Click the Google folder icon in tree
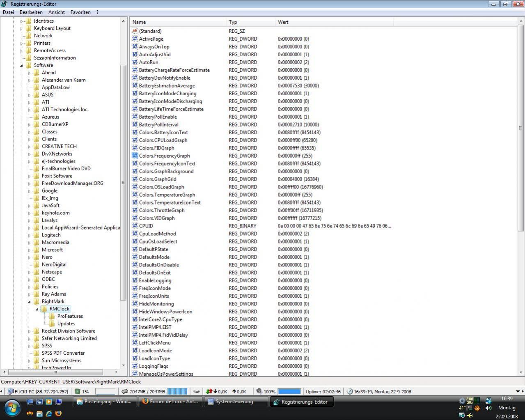Viewport: 525px width, 420px height. [37, 190]
